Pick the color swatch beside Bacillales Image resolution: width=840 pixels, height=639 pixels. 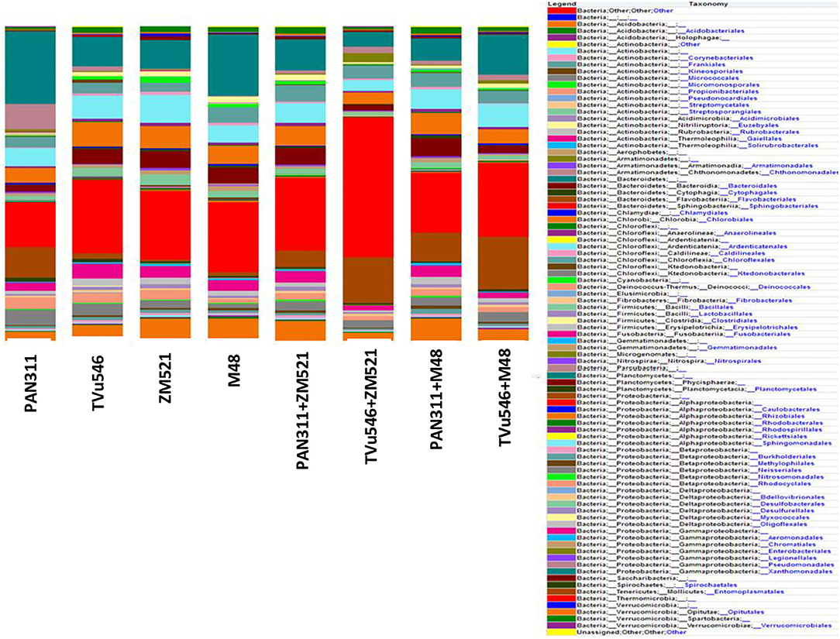coord(561,307)
